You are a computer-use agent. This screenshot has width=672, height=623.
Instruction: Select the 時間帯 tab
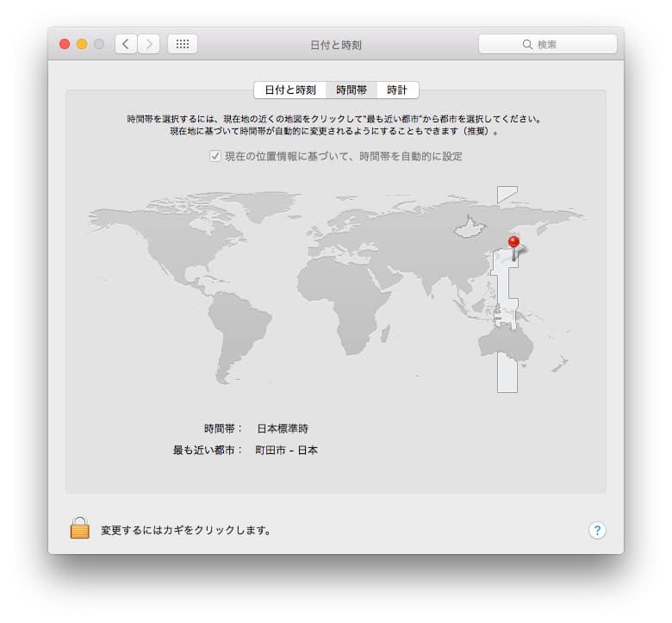pos(352,90)
